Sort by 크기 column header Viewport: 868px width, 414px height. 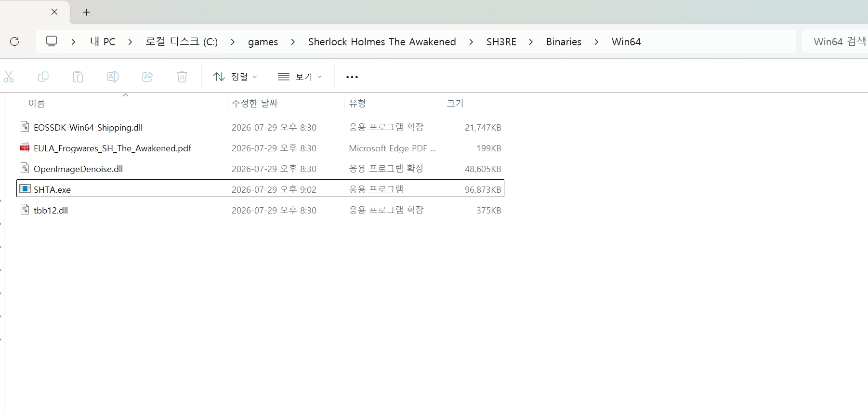coord(455,103)
